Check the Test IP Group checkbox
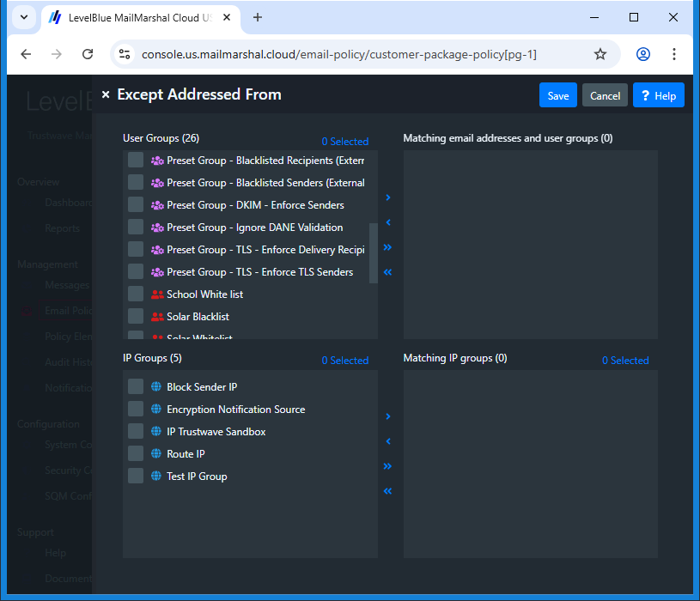 pyautogui.click(x=136, y=476)
